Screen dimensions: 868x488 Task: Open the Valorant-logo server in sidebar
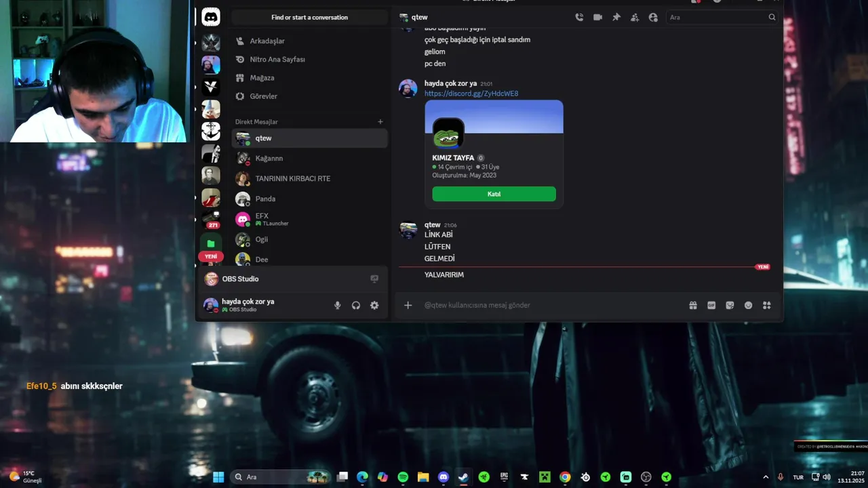tap(211, 87)
